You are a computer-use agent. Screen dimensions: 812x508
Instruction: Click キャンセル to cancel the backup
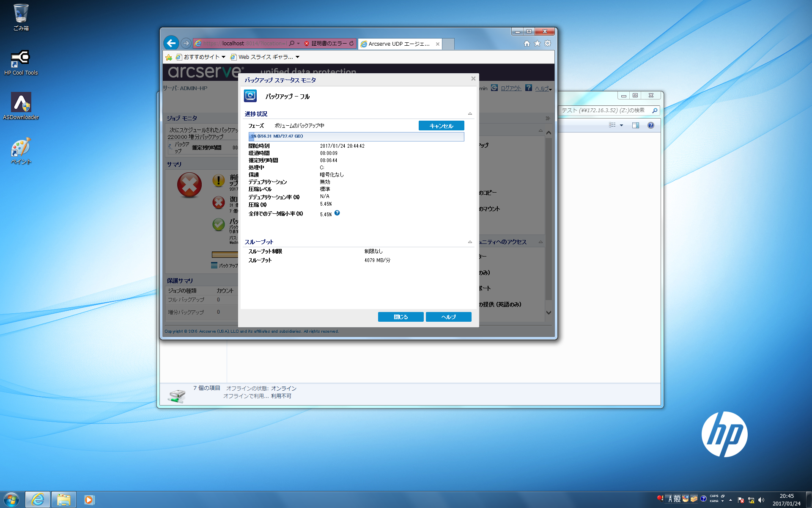(441, 126)
